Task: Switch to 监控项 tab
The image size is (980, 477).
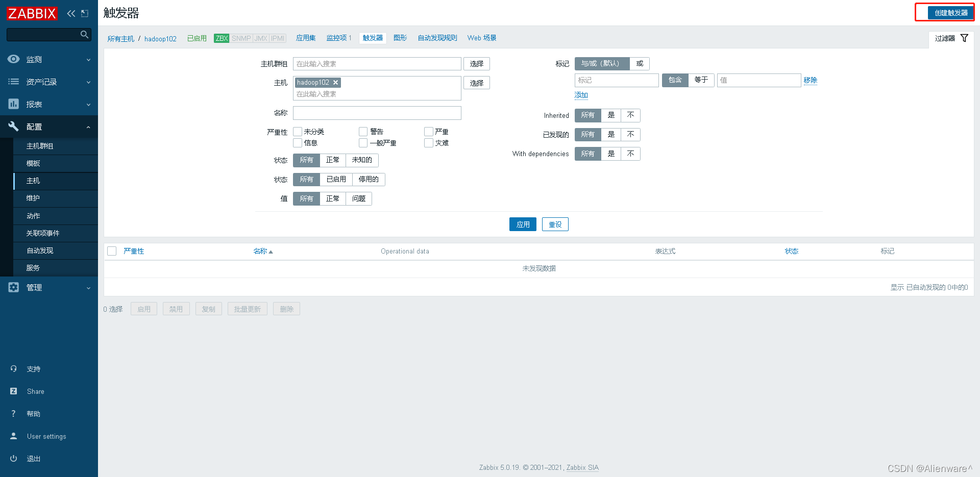Action: point(339,38)
